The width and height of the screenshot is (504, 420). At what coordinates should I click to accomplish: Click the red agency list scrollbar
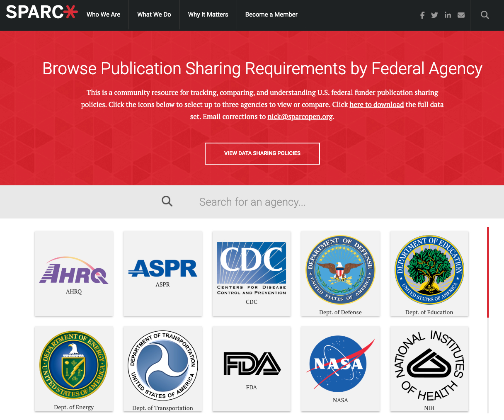(488, 272)
